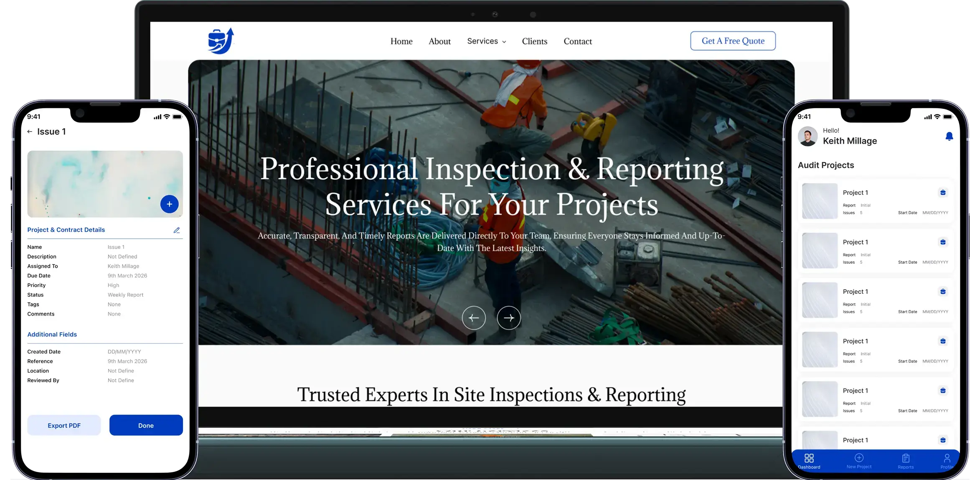Click the back arrow beside Issue 1
Viewport: 980px width, 480px height.
(30, 131)
